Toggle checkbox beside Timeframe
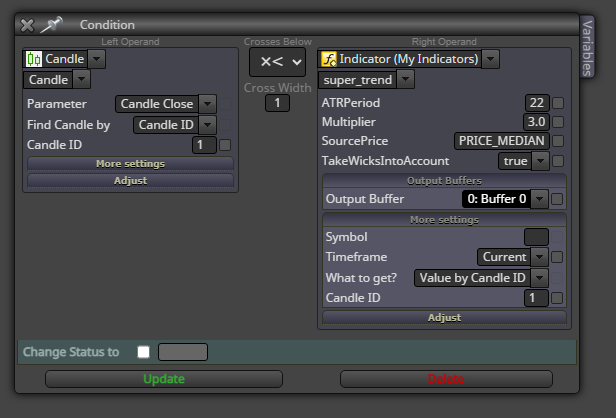This screenshot has width=616, height=418. (557, 257)
